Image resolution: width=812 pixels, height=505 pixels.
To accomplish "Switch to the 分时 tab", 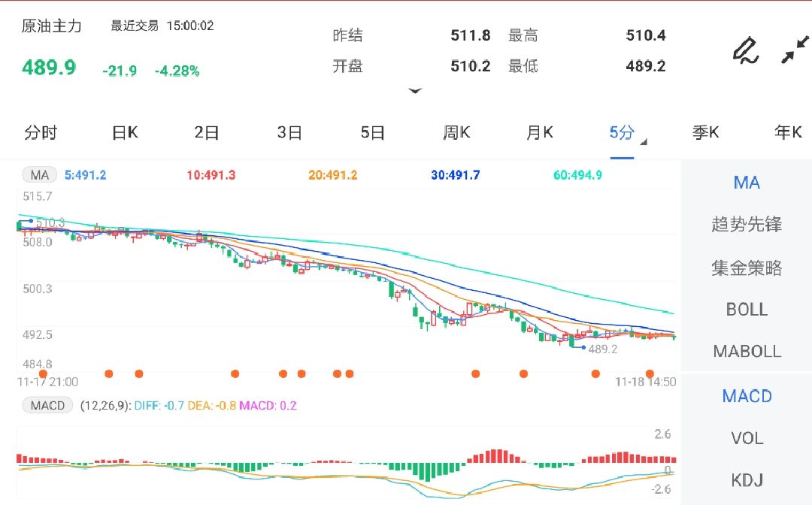I will (41, 133).
